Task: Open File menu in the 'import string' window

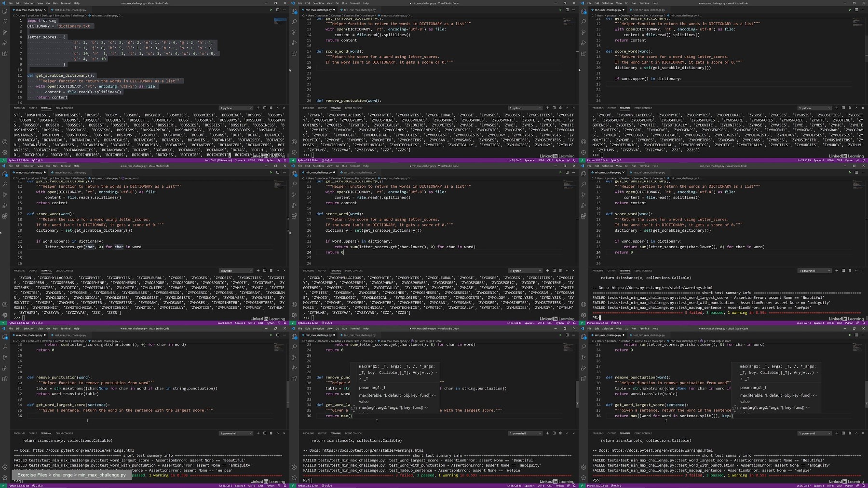Action: point(11,3)
